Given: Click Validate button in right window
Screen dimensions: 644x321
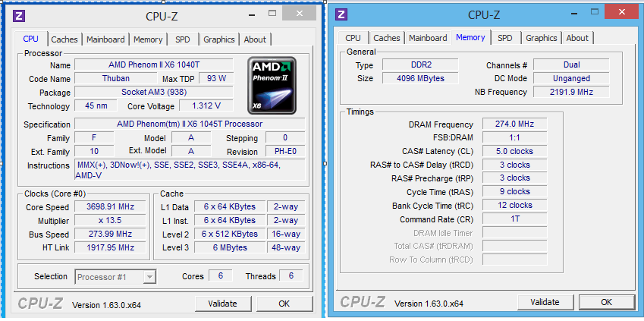Looking at the screenshot, I should (x=545, y=302).
